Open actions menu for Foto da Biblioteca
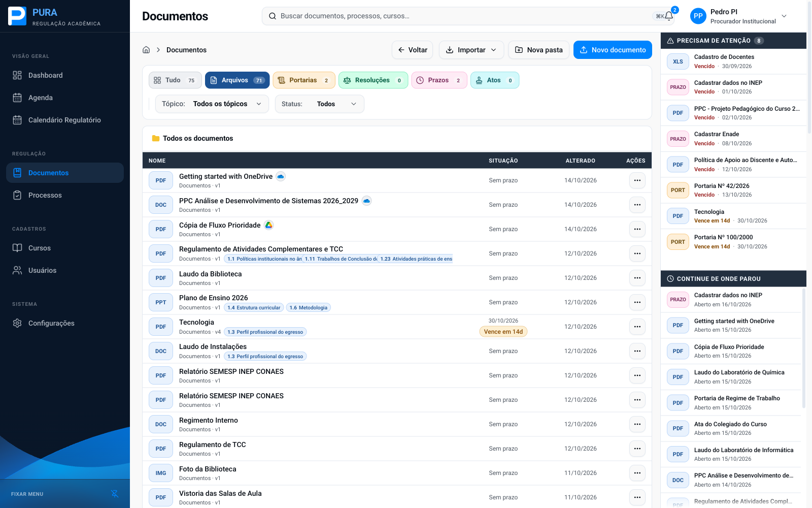This screenshot has height=508, width=812. tap(637, 473)
